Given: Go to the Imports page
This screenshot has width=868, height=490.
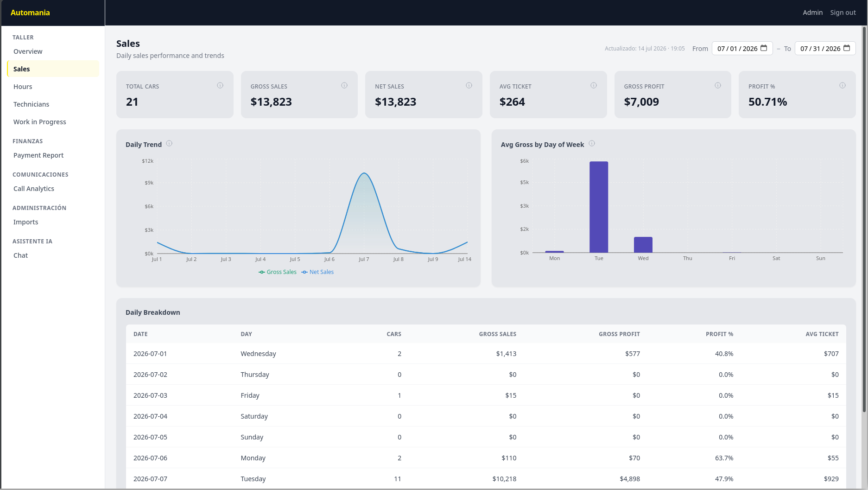Looking at the screenshot, I should pyautogui.click(x=53, y=222).
